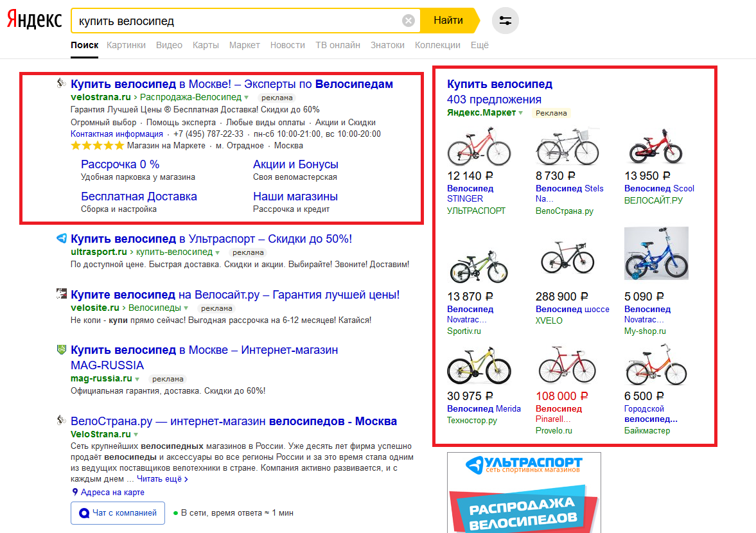Expand the dropdown arrow after ultrasport.ru купить-велосипед

coord(218,252)
